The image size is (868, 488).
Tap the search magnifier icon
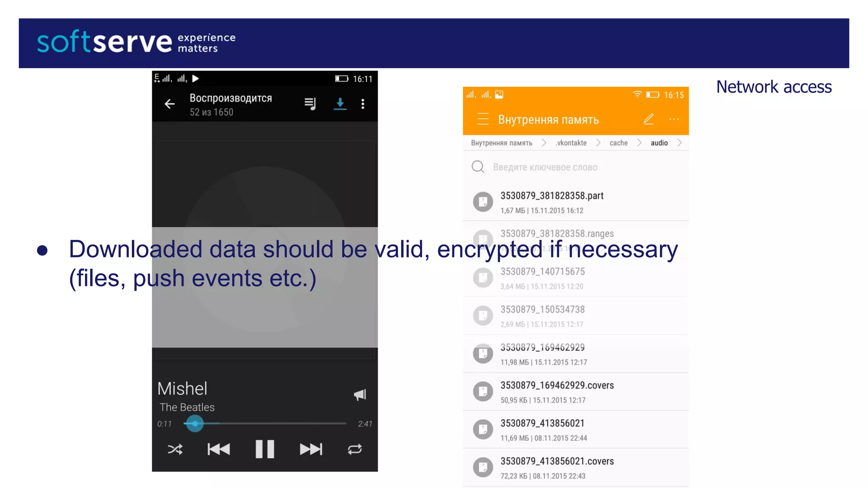[478, 167]
